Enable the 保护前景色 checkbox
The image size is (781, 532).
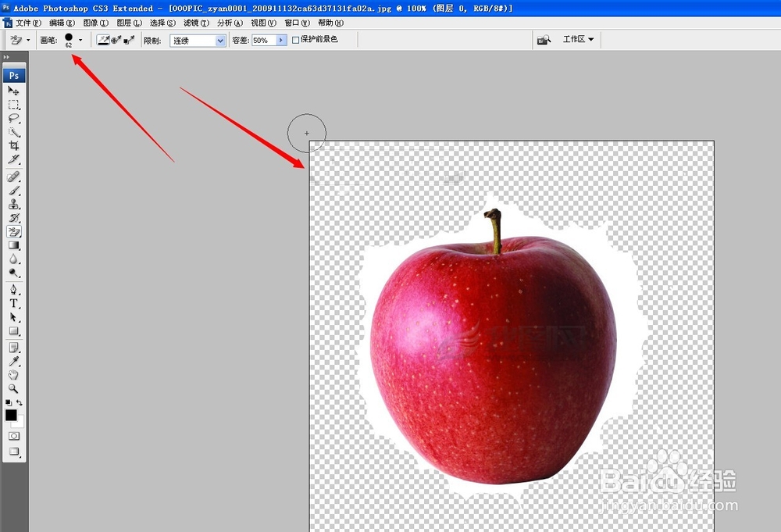click(x=295, y=40)
